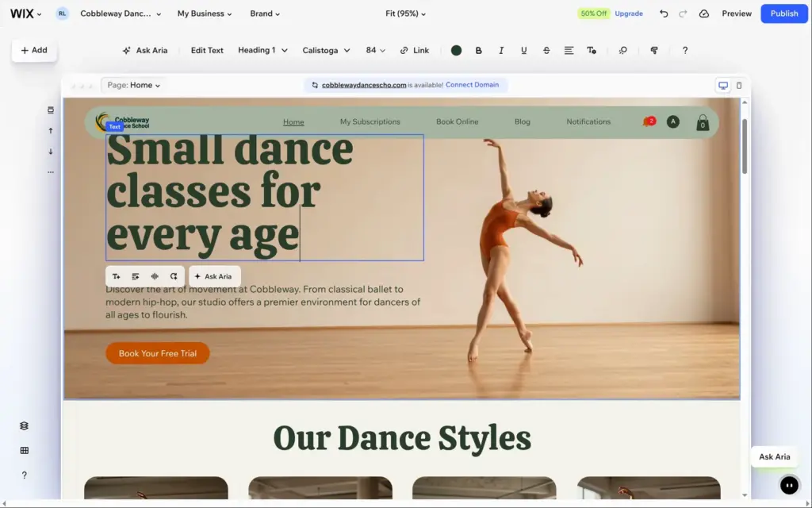This screenshot has width=812, height=508.
Task: Click the Book Online nav item
Action: 457,121
